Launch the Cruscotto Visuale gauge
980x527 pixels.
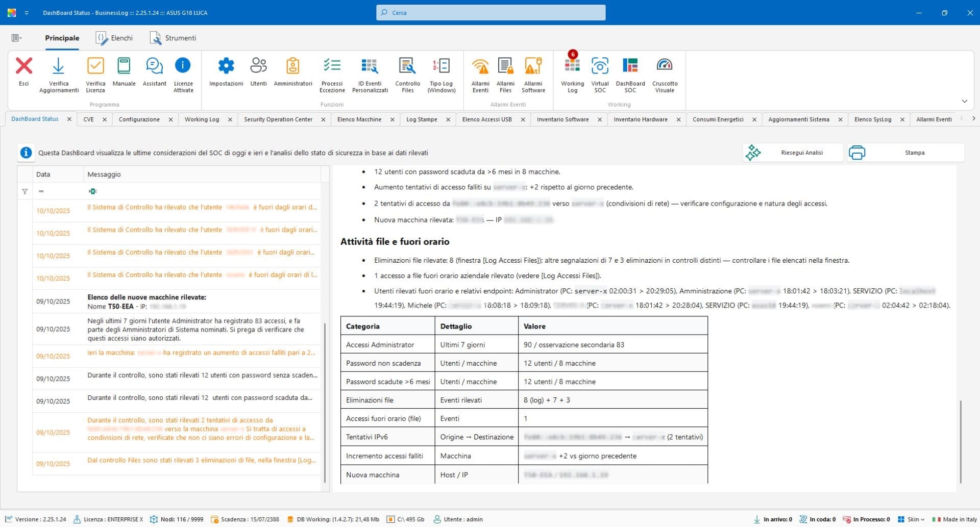click(x=664, y=74)
